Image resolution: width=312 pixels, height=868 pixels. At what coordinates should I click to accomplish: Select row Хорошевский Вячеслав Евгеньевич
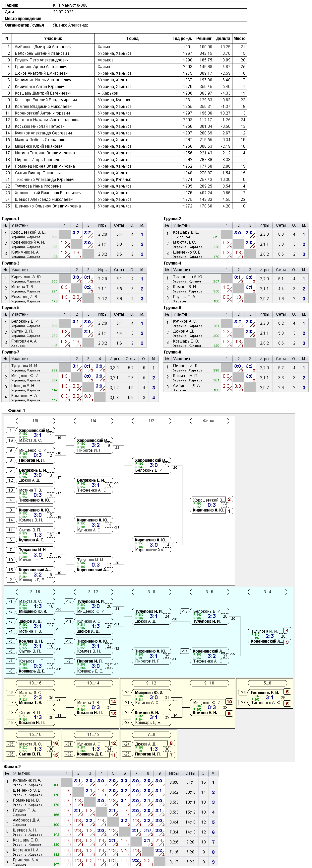point(124,193)
